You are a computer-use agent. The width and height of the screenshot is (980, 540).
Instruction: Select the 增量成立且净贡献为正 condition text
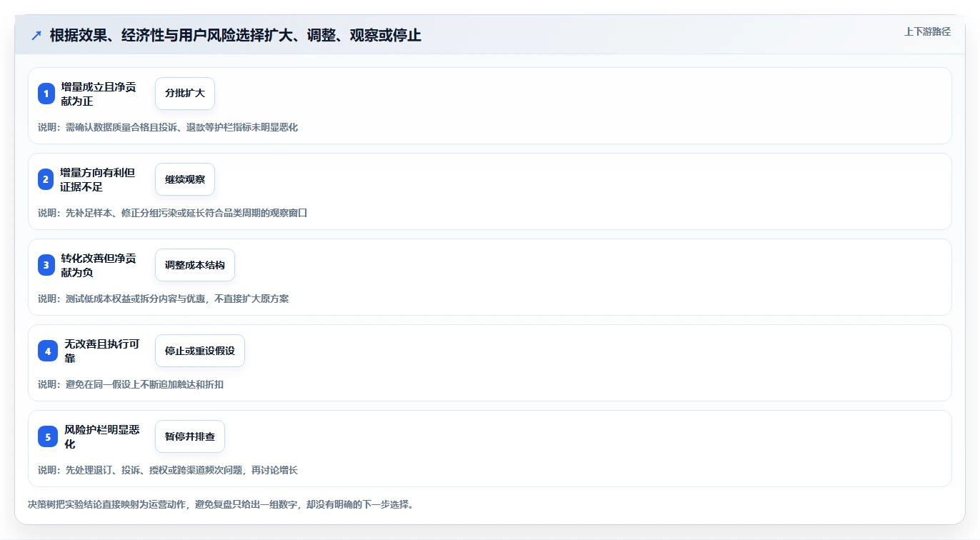click(x=99, y=94)
